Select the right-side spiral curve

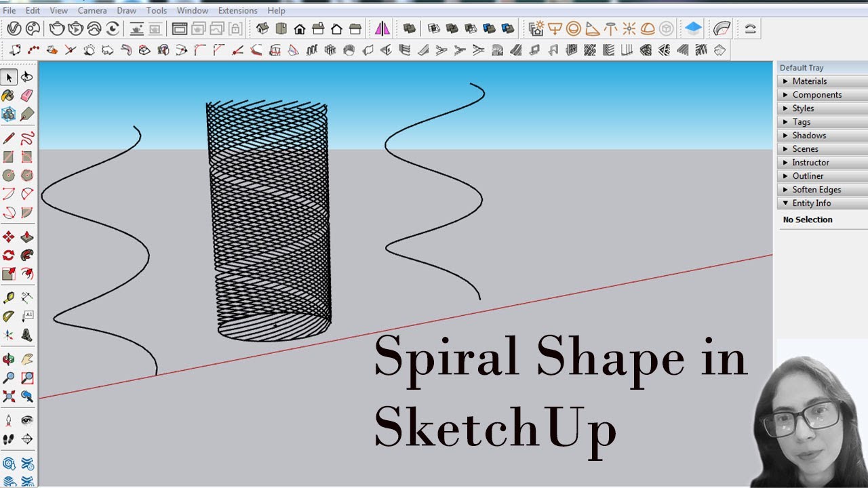point(434,191)
